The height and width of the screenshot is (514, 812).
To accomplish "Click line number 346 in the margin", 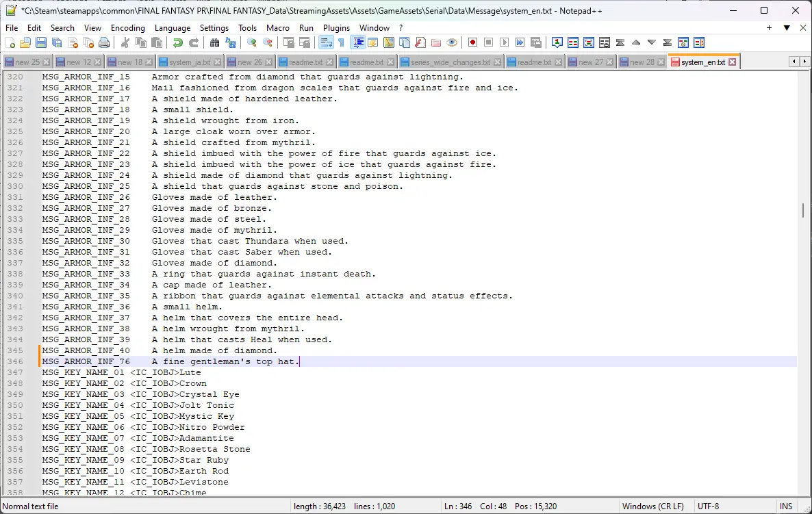I will (x=15, y=361).
